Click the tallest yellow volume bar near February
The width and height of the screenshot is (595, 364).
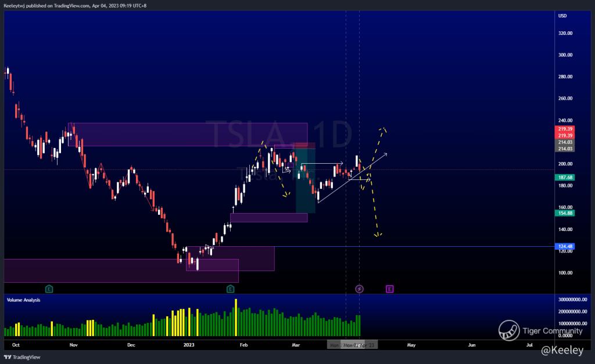click(236, 318)
